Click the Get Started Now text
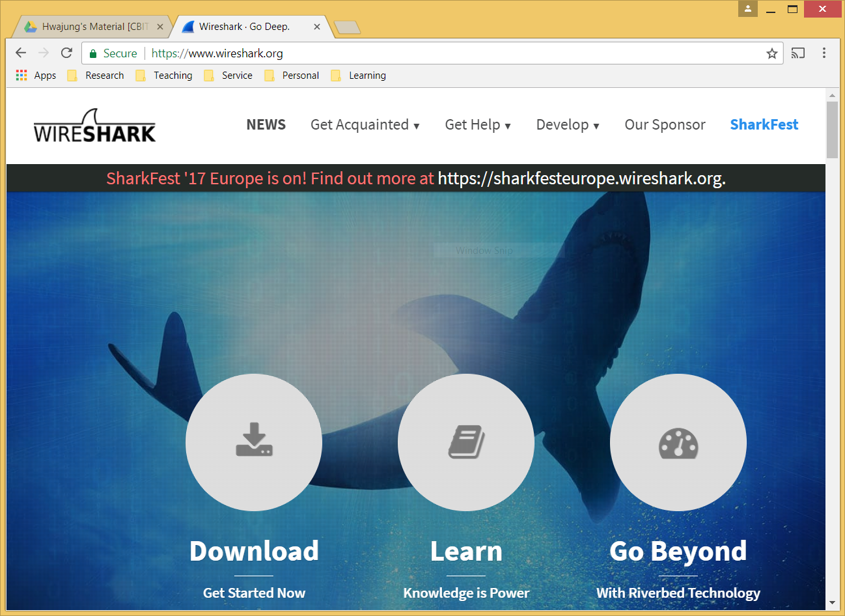 [254, 593]
